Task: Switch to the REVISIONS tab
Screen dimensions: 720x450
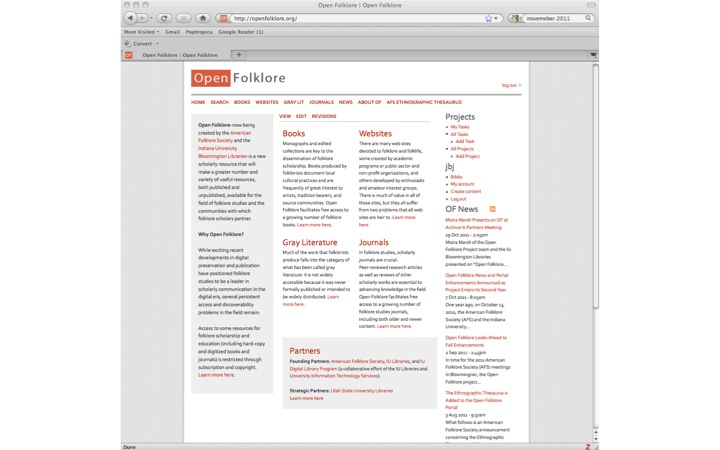Action: pos(324,116)
